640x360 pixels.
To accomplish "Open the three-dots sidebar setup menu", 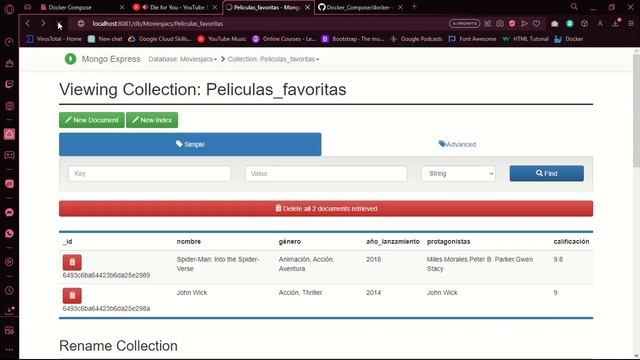I will (9, 350).
